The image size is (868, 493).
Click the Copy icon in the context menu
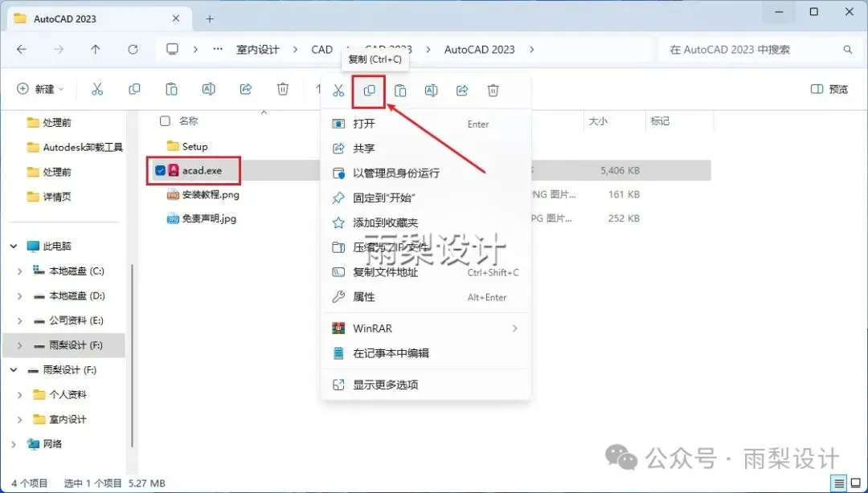pyautogui.click(x=369, y=90)
